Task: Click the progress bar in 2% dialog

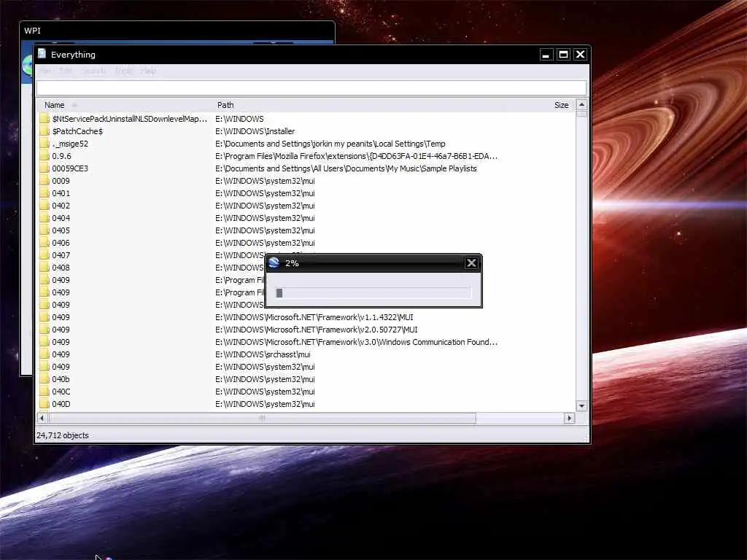Action: pos(373,293)
